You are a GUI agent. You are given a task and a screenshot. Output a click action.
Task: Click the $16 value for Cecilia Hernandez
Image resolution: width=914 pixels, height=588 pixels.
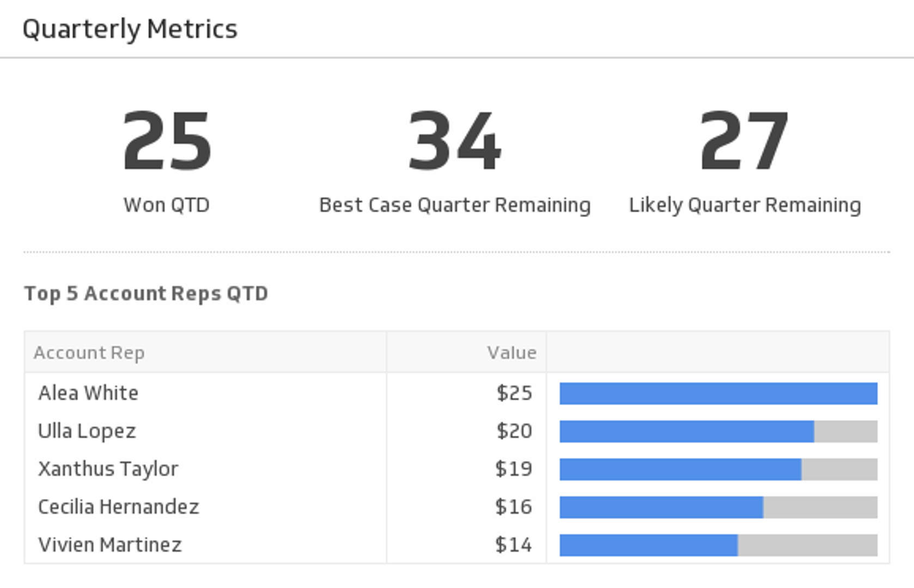coord(513,507)
